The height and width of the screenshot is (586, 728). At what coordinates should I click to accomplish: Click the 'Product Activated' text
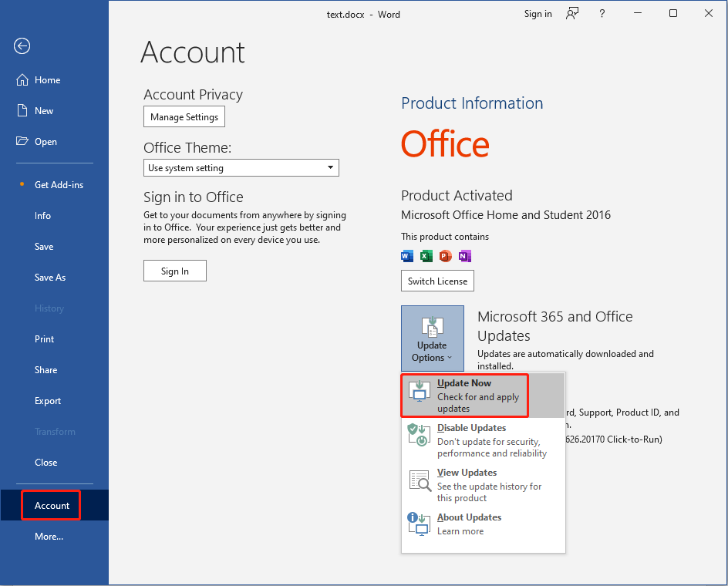(457, 196)
